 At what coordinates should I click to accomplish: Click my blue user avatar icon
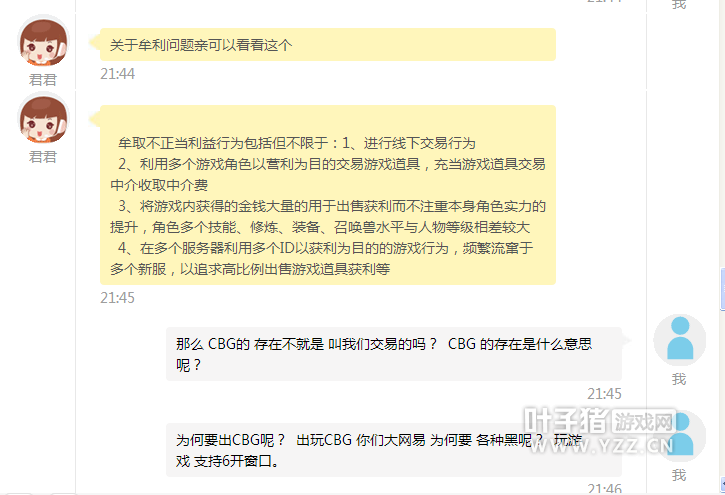679,340
